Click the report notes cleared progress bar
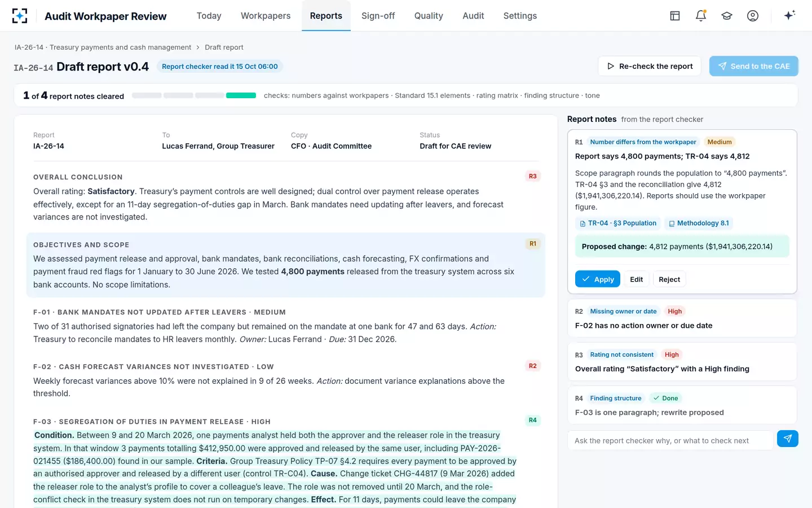 (x=194, y=95)
